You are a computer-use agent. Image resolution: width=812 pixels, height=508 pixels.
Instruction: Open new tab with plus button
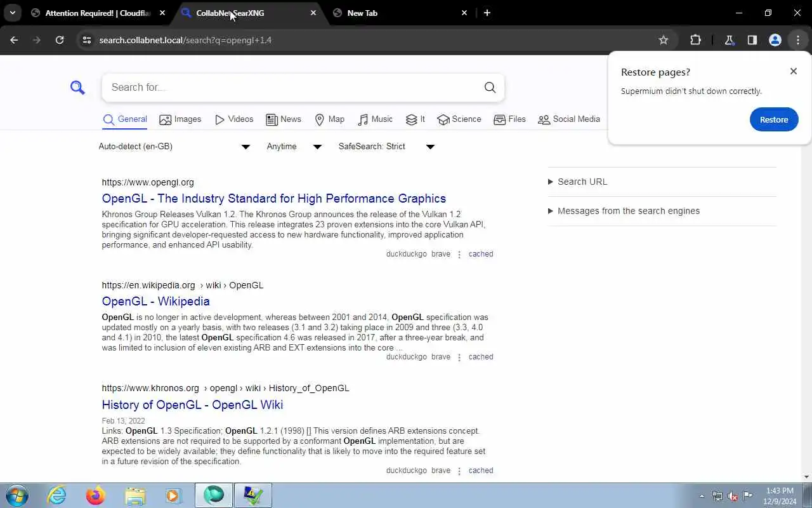(x=487, y=13)
